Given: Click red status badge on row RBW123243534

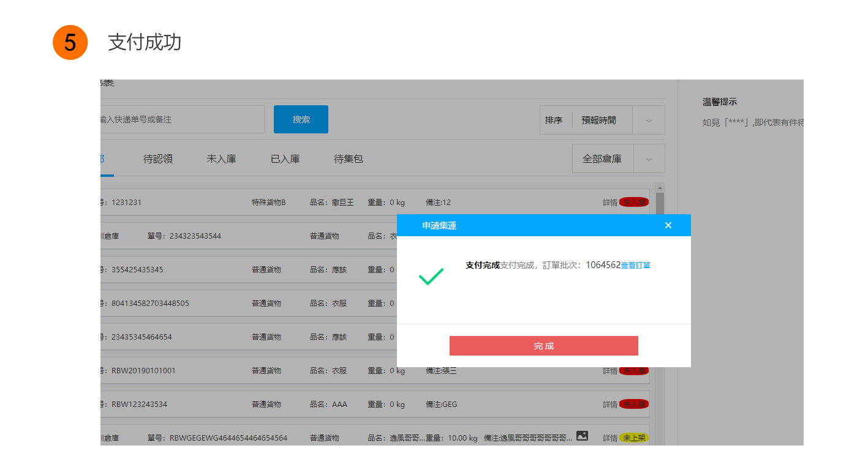Looking at the screenshot, I should click(x=633, y=404).
